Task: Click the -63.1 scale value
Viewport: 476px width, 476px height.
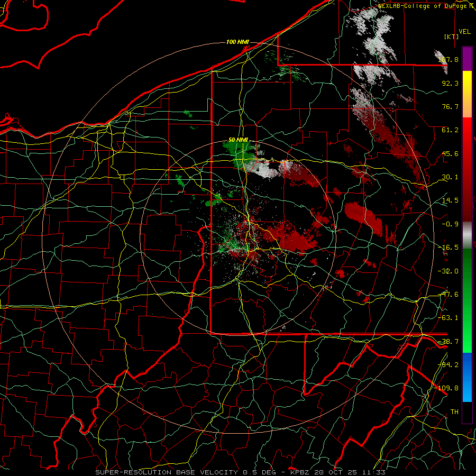Action: (448, 318)
